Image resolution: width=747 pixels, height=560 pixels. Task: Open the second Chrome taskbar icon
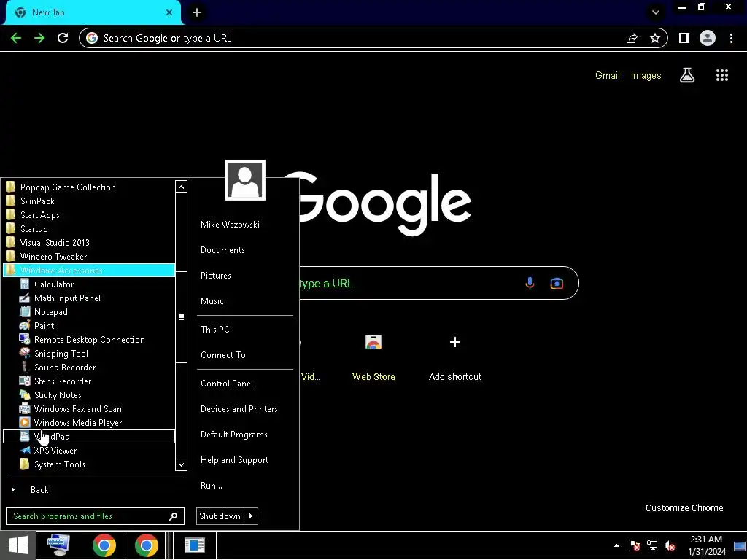(x=146, y=545)
